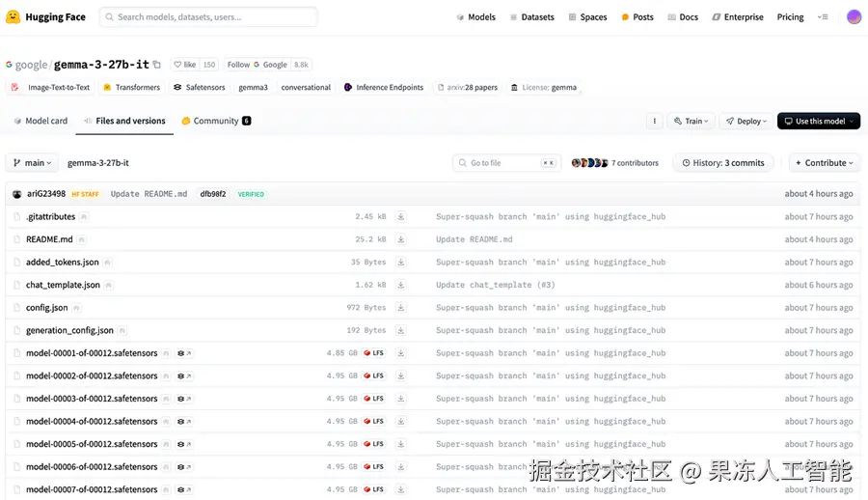Open the Community tab
This screenshot has height=500, width=868.
point(216,121)
